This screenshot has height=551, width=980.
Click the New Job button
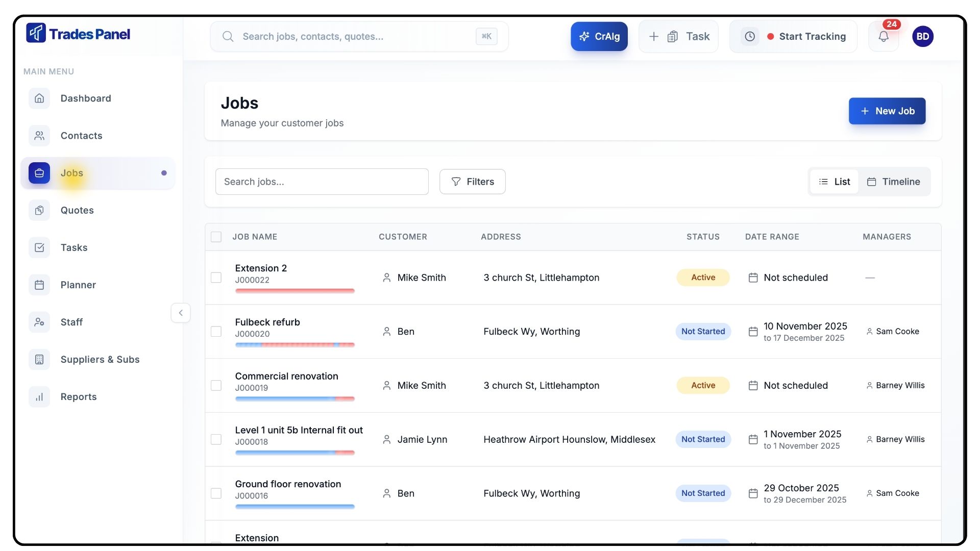887,111
